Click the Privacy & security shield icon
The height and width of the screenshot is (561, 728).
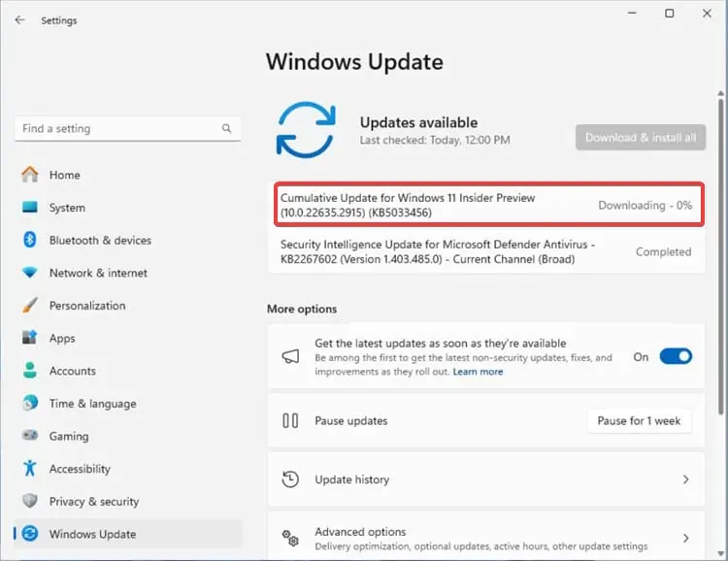(30, 501)
